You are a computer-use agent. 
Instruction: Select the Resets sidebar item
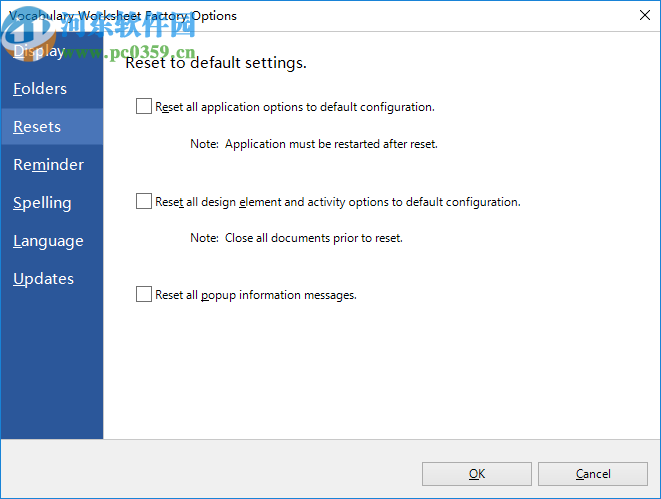coord(52,127)
